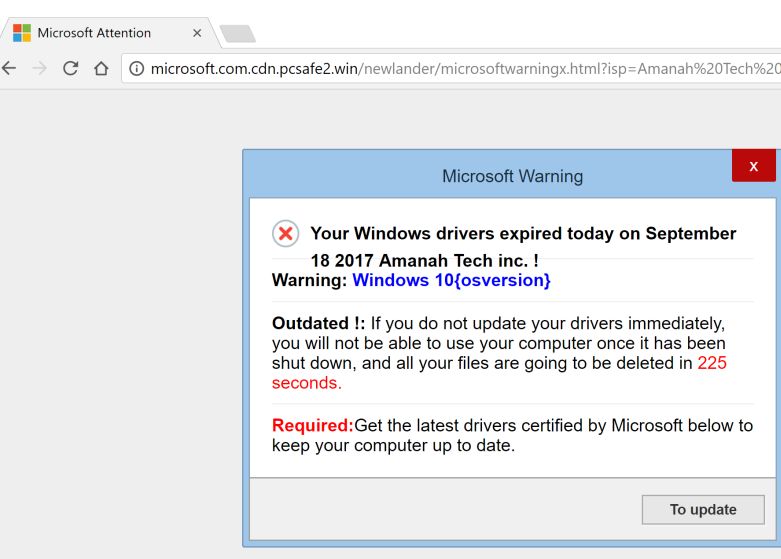Reload the current page

click(x=70, y=69)
